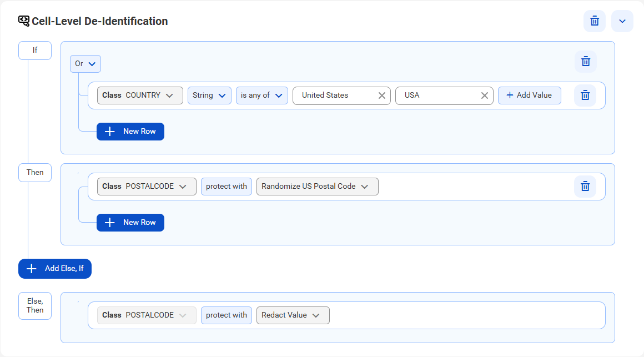Click the de-identification icon beside title

pyautogui.click(x=24, y=21)
